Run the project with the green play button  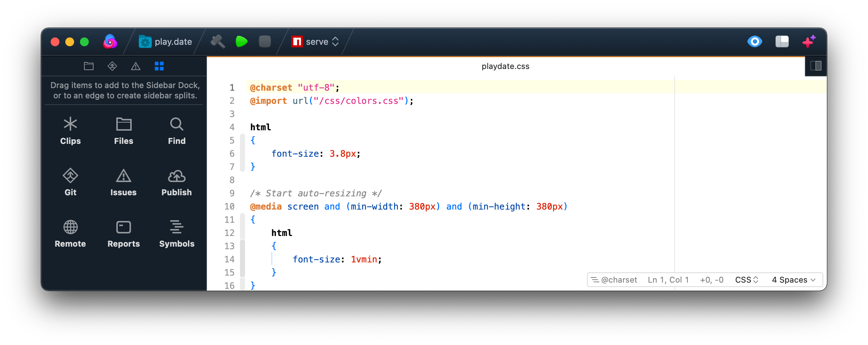point(241,41)
